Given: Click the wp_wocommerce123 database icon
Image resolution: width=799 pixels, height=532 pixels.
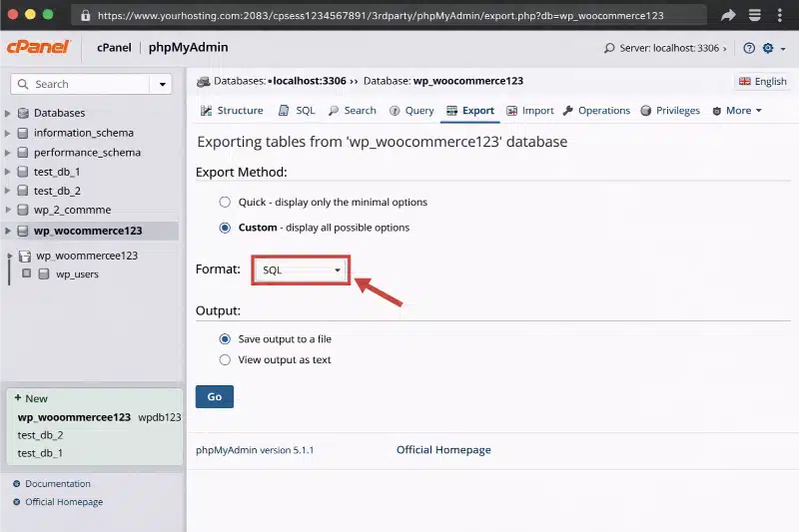Looking at the screenshot, I should (22, 231).
